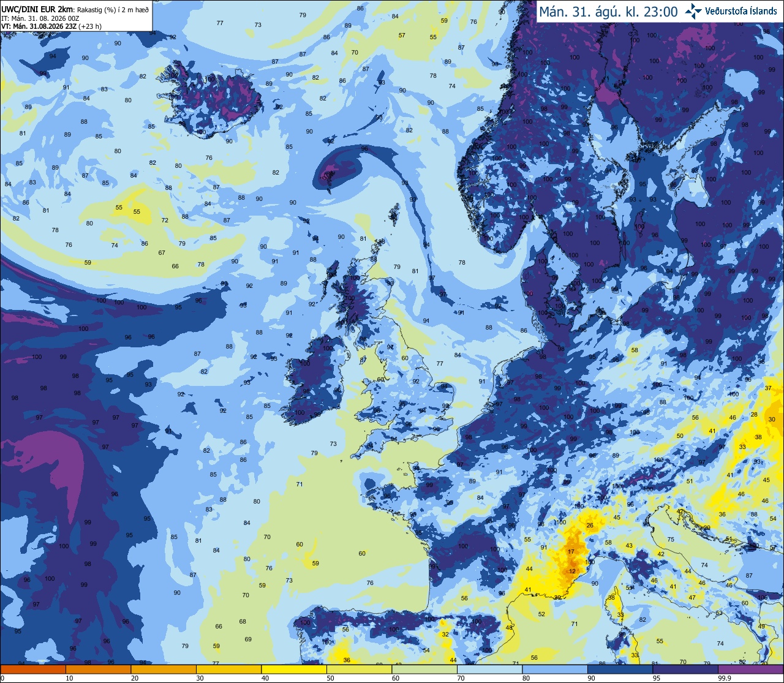Click the 17 humidity value in orange area
Screen dimensions: 784x683
coord(571,551)
